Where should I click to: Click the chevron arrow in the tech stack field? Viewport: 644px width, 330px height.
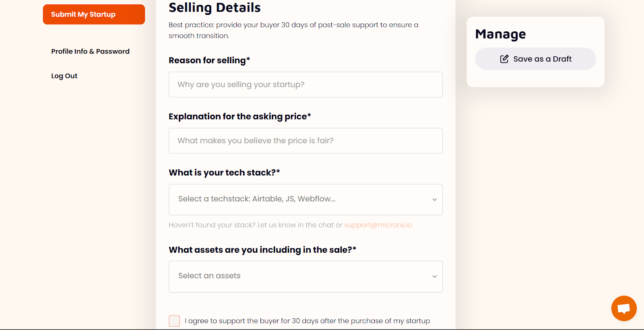coord(434,200)
